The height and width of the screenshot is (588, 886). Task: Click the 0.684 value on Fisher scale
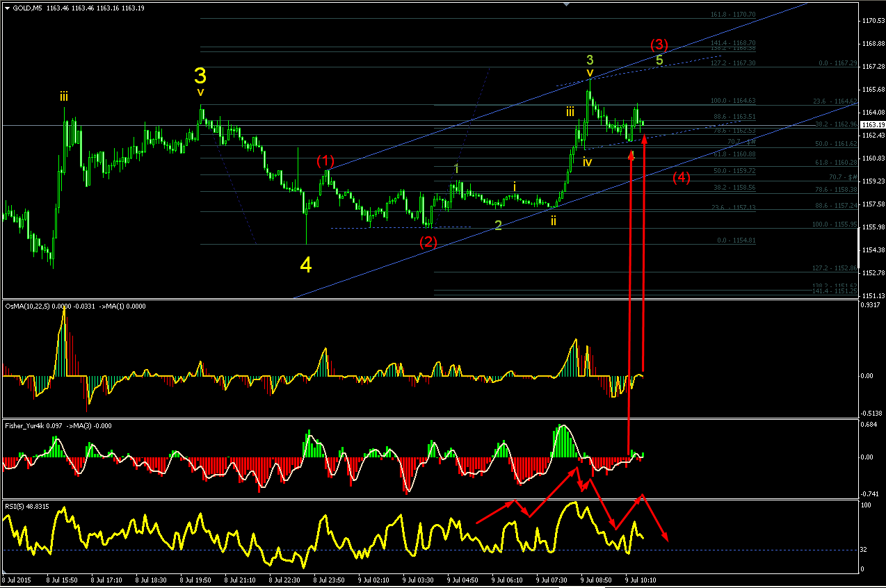click(x=870, y=425)
